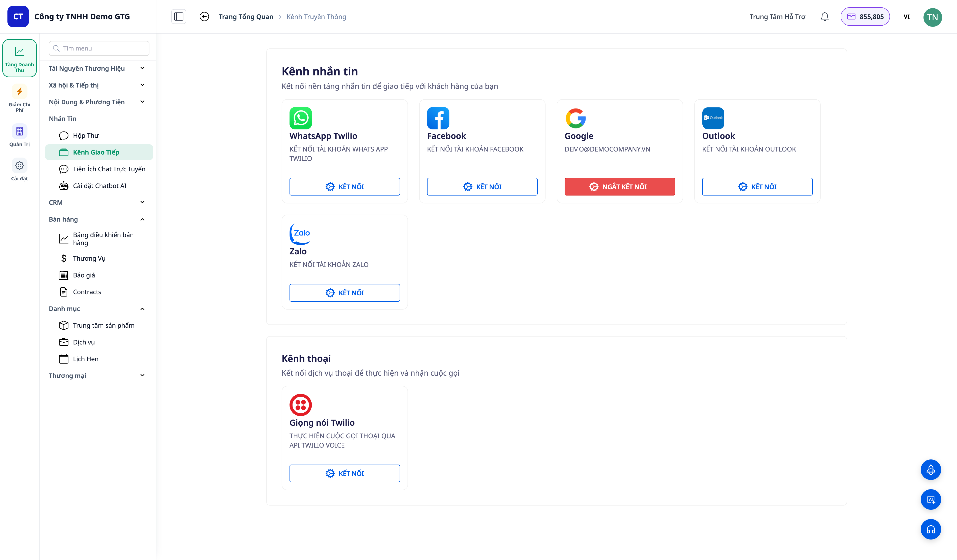
Task: Connect Giọng nói Twilio with KẾT NỐI
Action: point(344,473)
